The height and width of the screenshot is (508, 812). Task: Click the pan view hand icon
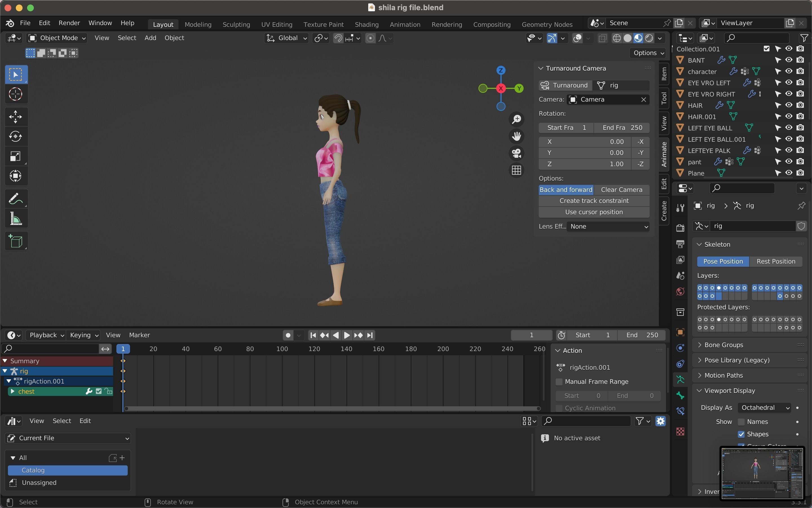517,136
